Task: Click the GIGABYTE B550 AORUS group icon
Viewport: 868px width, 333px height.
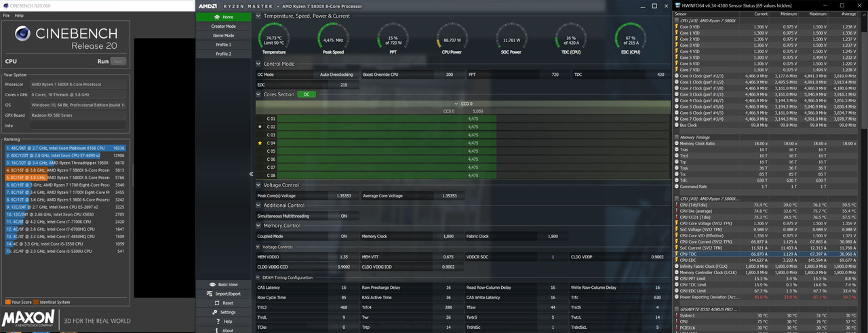Action: [677, 309]
